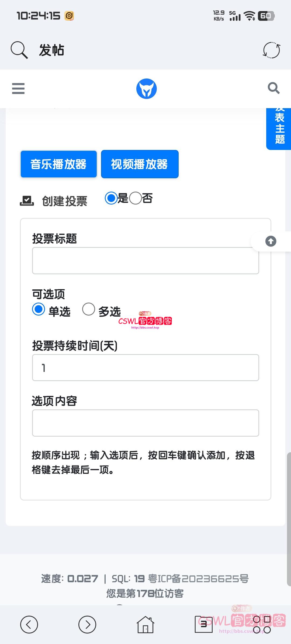Select the 多选 voting option
Screen dimensions: 291x644
tap(89, 310)
